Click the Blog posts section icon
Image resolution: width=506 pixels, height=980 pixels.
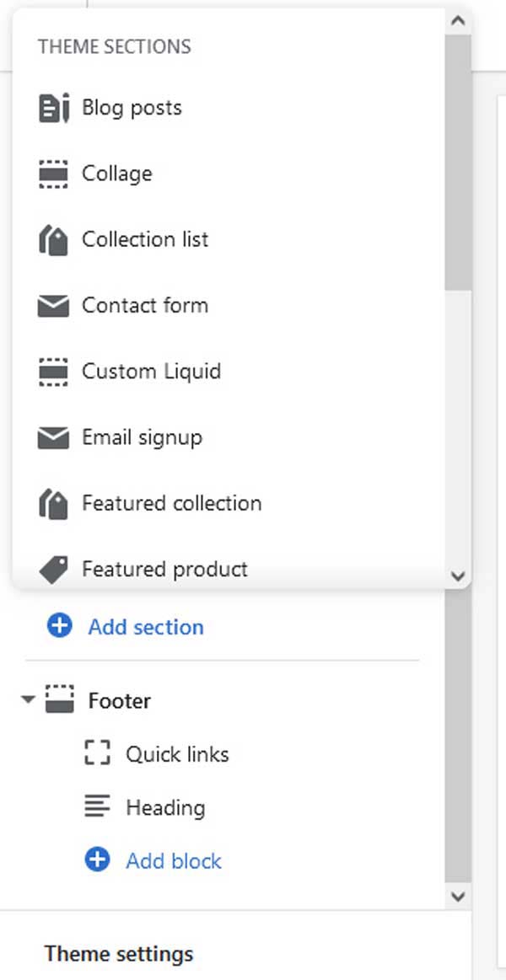[53, 108]
